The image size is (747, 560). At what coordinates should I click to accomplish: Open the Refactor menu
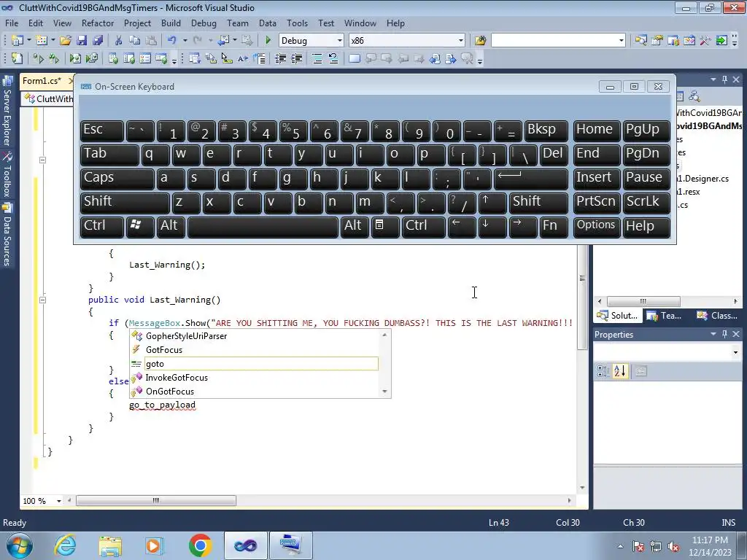click(97, 23)
